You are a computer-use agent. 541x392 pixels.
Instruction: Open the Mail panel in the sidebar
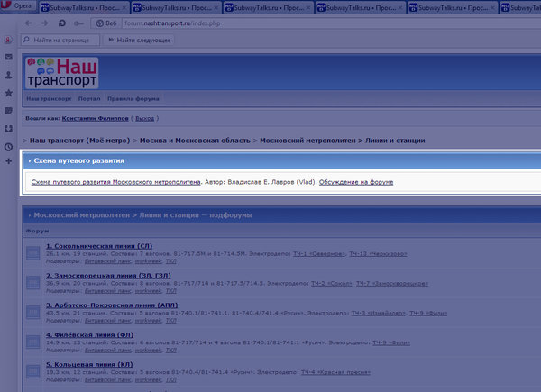coord(8,58)
